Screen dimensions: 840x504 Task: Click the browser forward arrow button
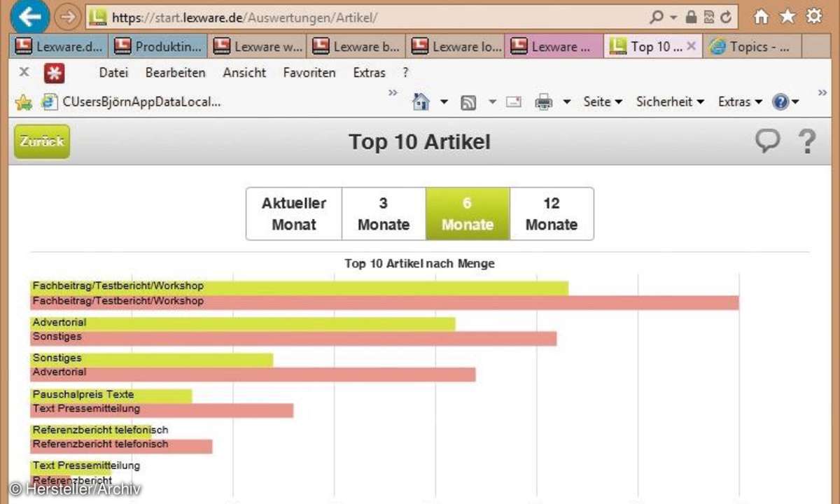67,17
